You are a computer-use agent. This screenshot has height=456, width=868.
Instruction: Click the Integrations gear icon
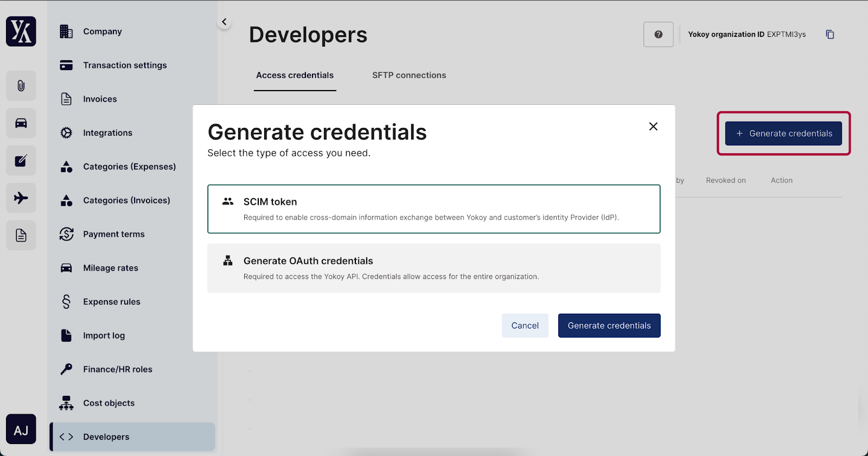[66, 133]
